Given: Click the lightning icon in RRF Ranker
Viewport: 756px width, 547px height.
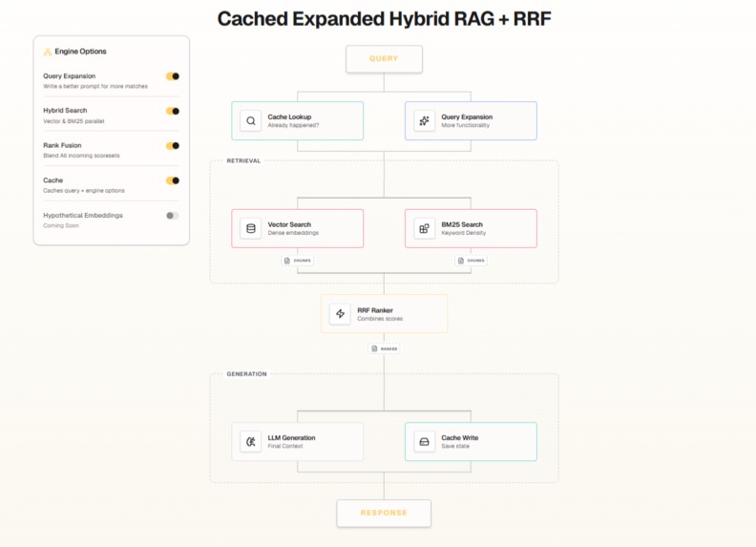Looking at the screenshot, I should pos(341,314).
